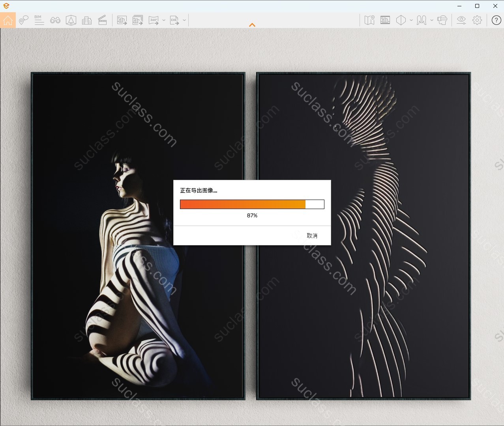Click the Enscape logo in title bar

(6, 6)
